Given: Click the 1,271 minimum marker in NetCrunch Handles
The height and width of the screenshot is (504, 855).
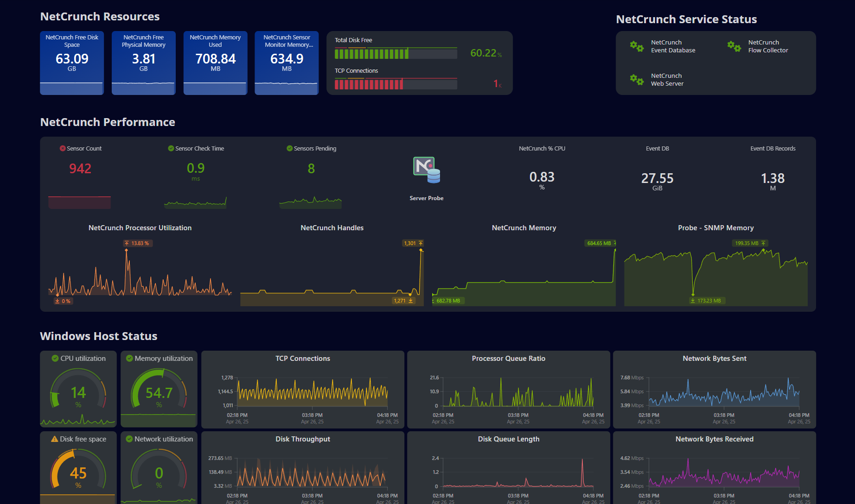Looking at the screenshot, I should 403,301.
